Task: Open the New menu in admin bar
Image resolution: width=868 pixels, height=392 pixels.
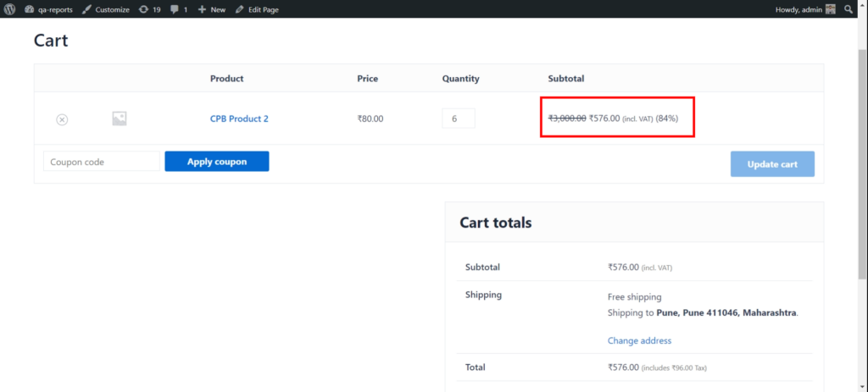Action: click(x=212, y=9)
